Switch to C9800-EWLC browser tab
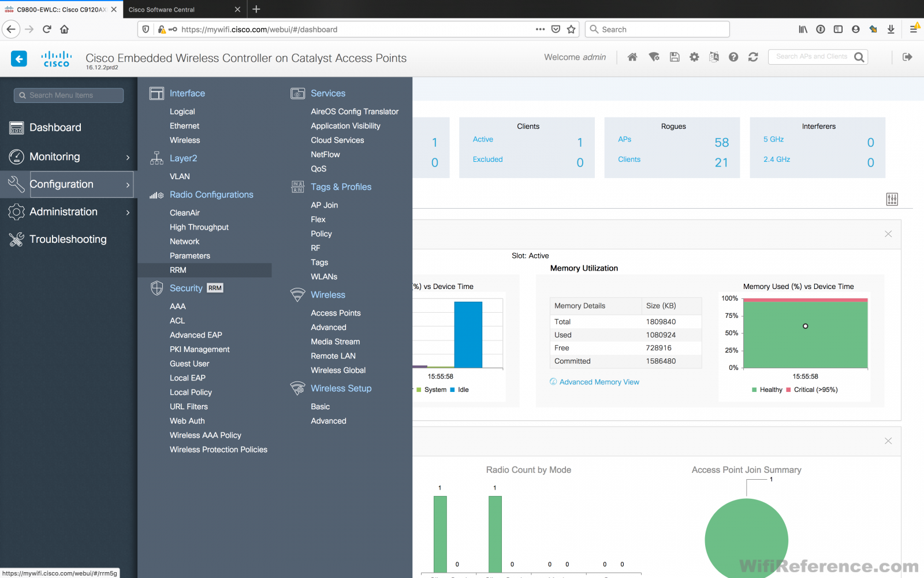Viewport: 924px width, 578px height. [61, 9]
